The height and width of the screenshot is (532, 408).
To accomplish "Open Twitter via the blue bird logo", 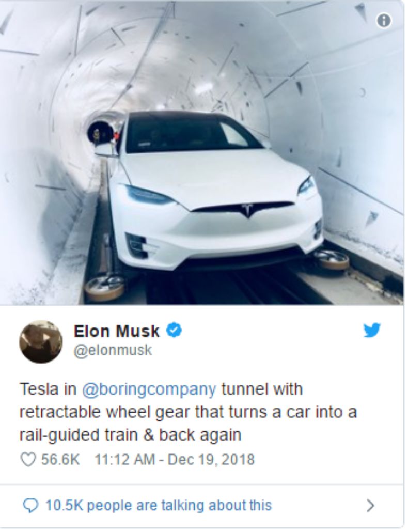I will coord(372,330).
